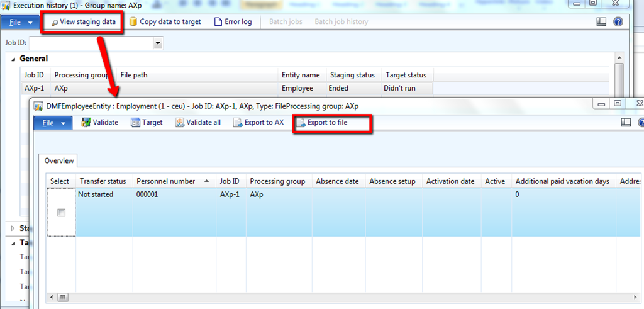Click Processing group header in General grid
Image resolution: width=644 pixels, height=309 pixels.
[84, 75]
